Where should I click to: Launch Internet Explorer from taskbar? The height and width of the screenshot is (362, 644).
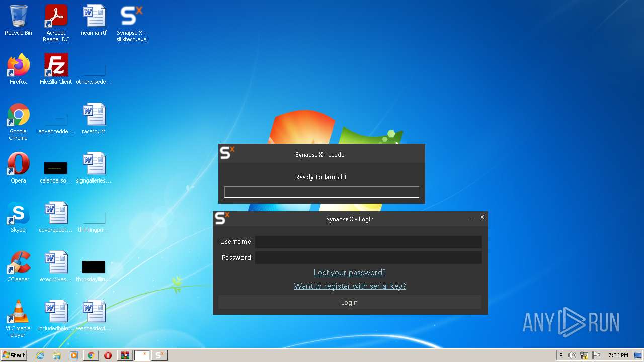(40, 355)
